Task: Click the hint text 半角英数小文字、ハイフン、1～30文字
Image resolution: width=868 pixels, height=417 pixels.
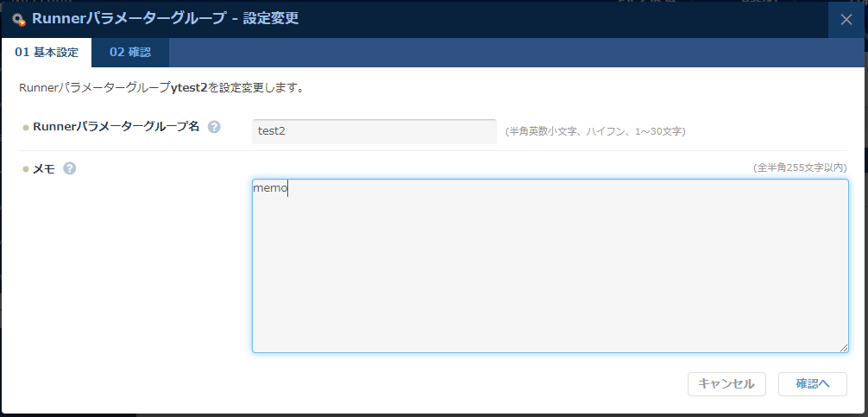Action: click(x=595, y=132)
